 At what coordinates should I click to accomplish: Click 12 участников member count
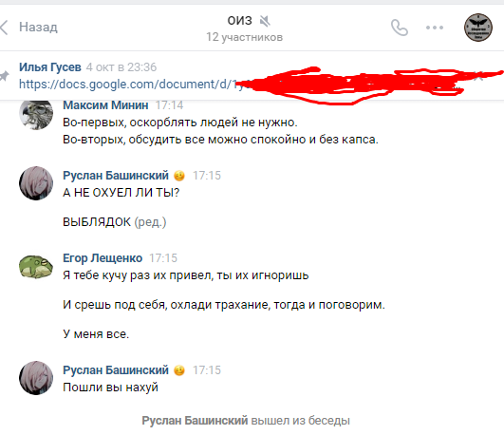pyautogui.click(x=244, y=37)
